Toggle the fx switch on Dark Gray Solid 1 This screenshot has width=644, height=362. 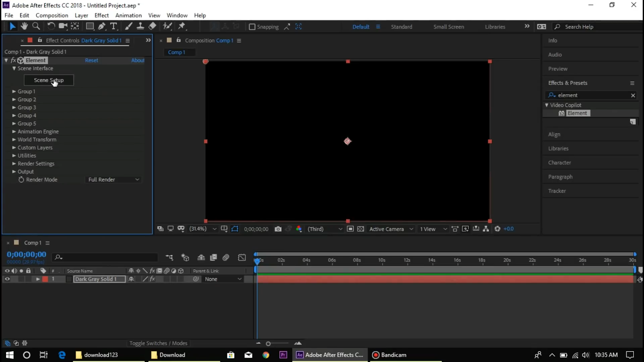pos(153,279)
